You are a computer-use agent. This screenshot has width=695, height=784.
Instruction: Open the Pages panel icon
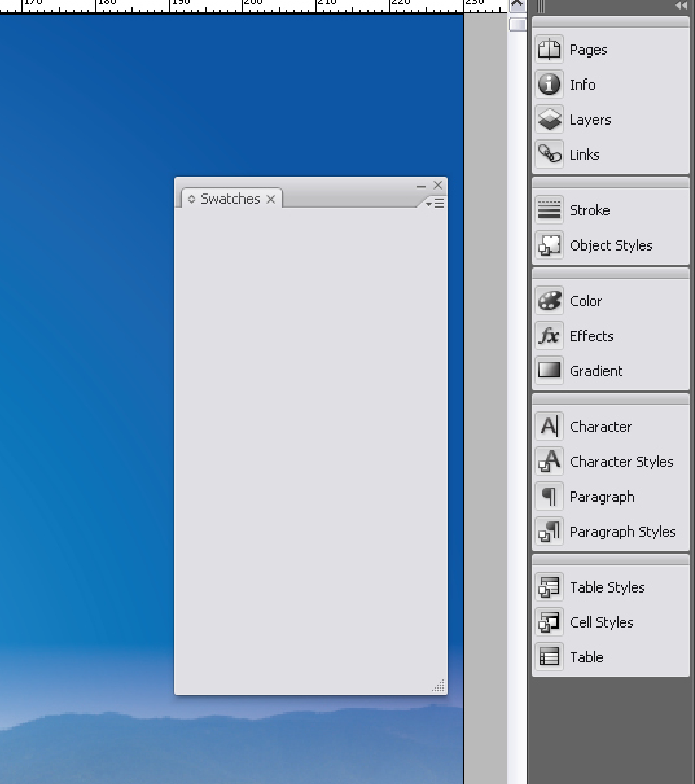(x=549, y=49)
